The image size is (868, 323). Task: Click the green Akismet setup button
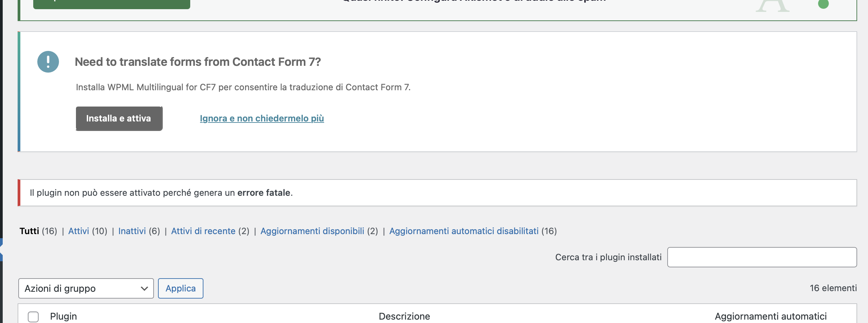(x=112, y=4)
